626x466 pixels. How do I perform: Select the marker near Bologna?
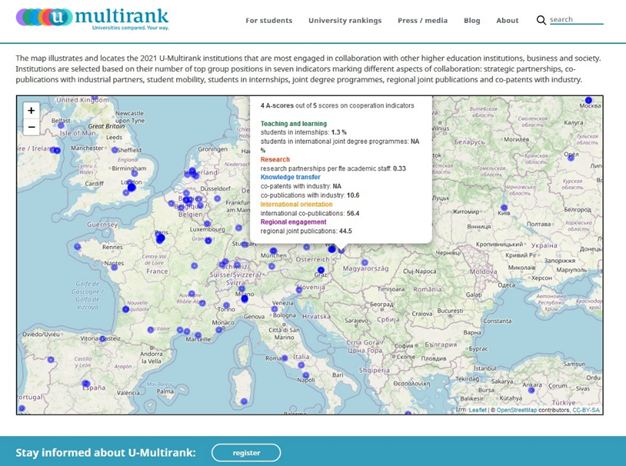coord(275,309)
